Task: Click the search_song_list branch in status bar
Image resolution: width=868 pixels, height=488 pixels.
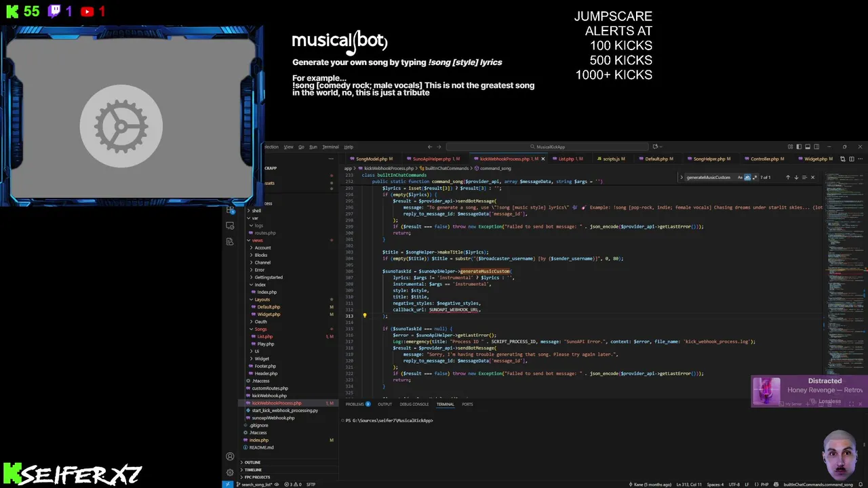Action: (254, 484)
